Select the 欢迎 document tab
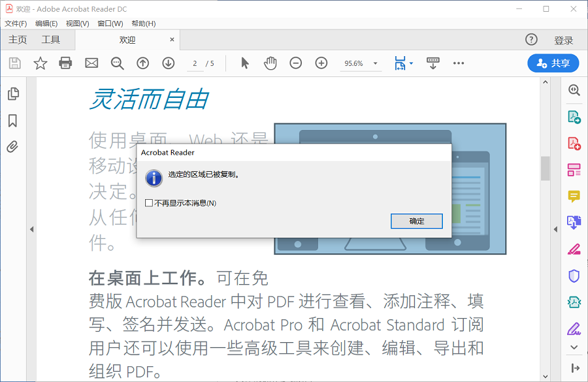The width and height of the screenshot is (588, 382). (x=127, y=40)
